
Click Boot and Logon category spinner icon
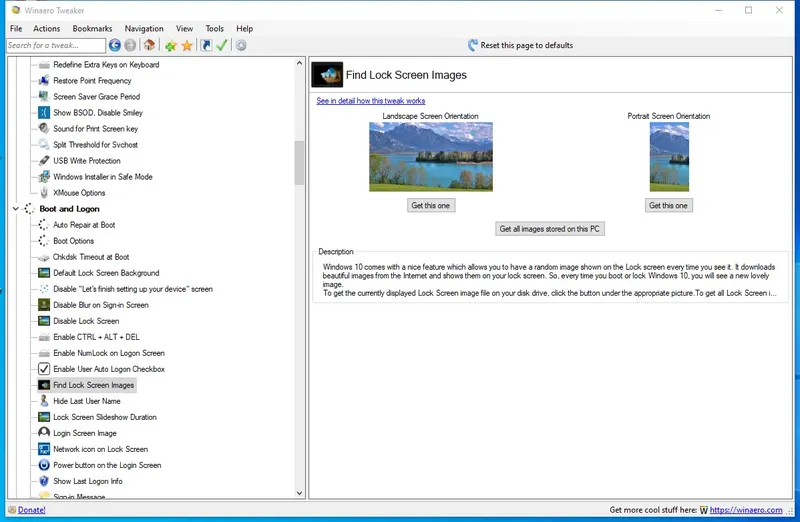coord(30,209)
